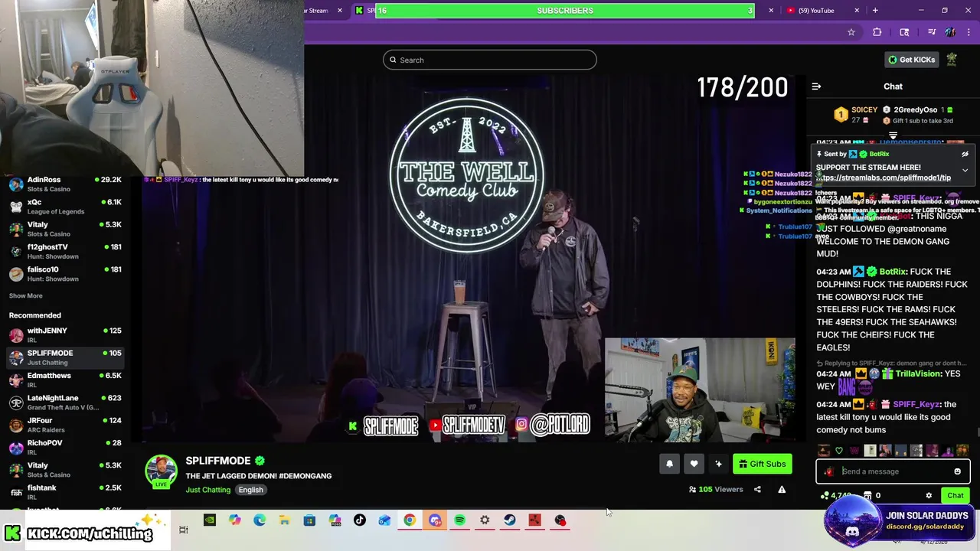Viewport: 980px width, 551px height.
Task: Open a new browser tab
Action: click(875, 11)
